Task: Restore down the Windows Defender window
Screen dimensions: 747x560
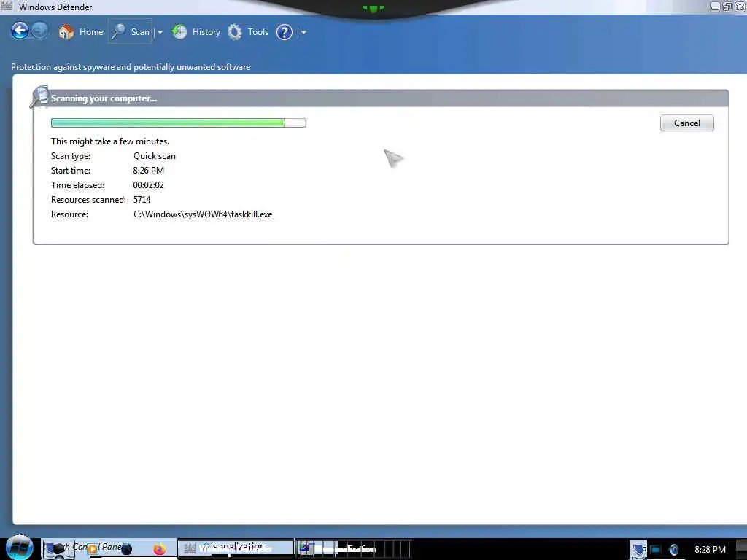Action: point(727,7)
